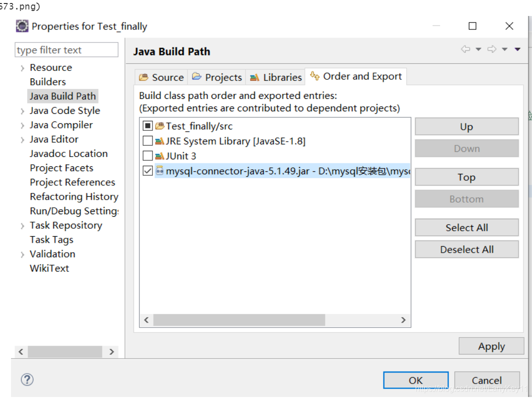Check the JRE System Library checkbox
The height and width of the screenshot is (398, 532).
[x=147, y=141]
